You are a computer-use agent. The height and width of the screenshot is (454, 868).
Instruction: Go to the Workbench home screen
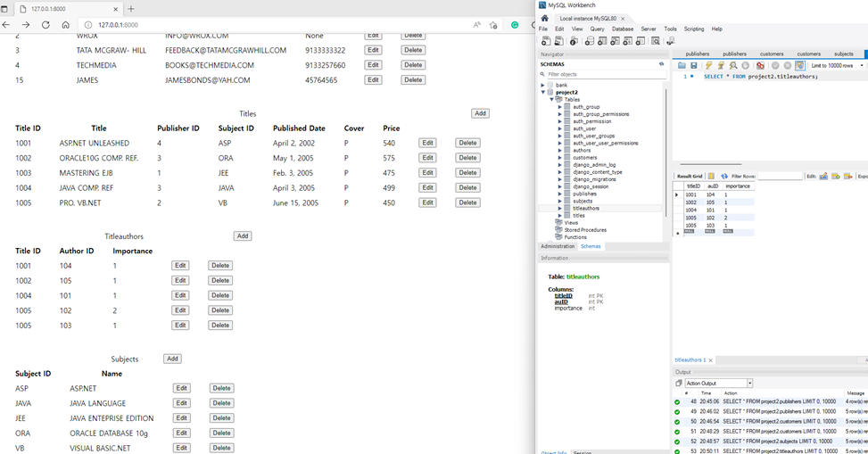pos(545,18)
